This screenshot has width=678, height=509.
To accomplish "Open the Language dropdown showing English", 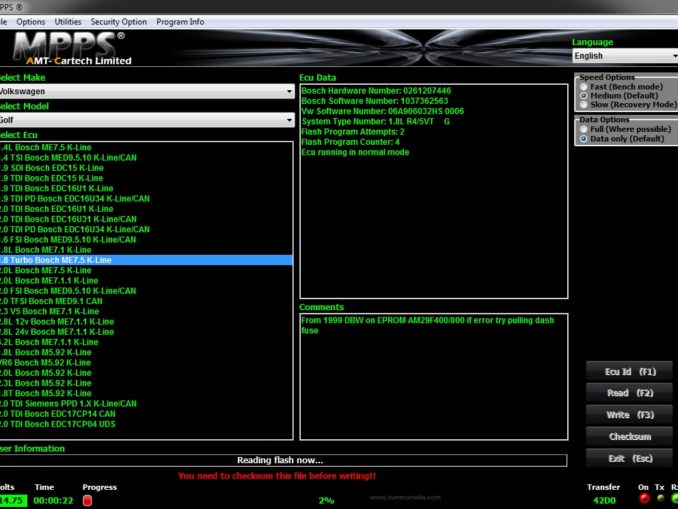I will [625, 56].
